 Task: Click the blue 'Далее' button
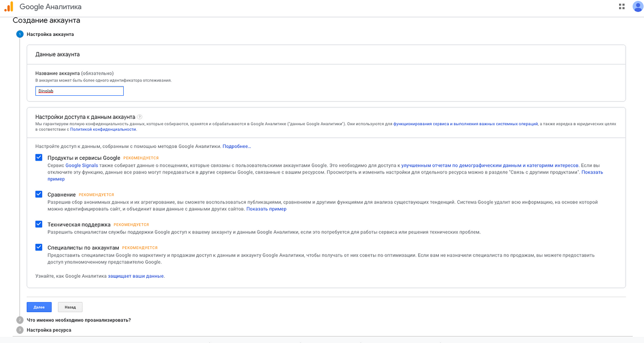pyautogui.click(x=39, y=307)
